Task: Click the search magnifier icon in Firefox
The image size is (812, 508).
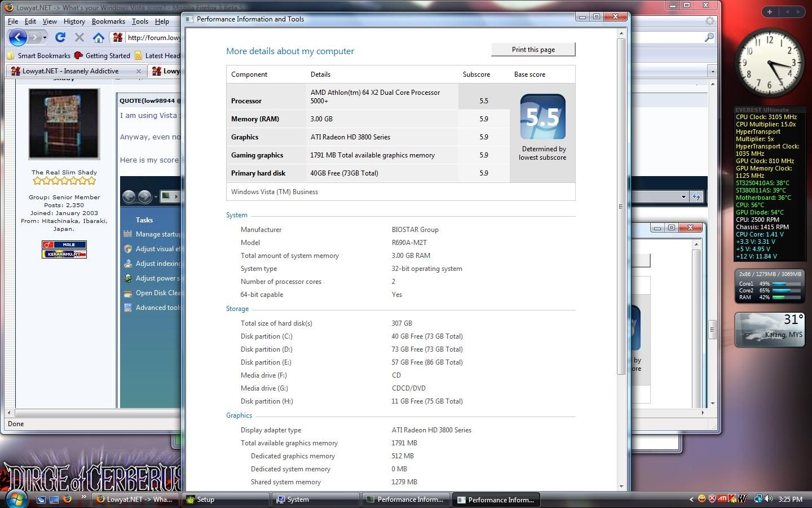Action: click(709, 37)
